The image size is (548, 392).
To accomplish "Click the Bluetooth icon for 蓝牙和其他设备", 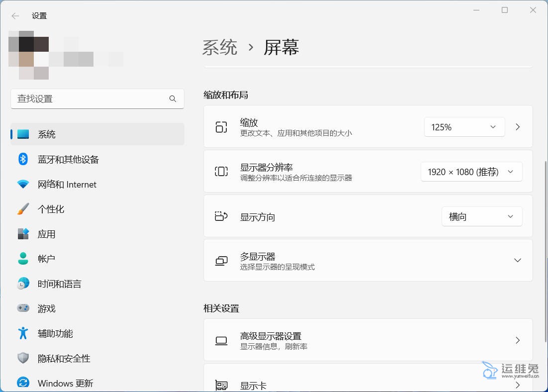I will 23,159.
